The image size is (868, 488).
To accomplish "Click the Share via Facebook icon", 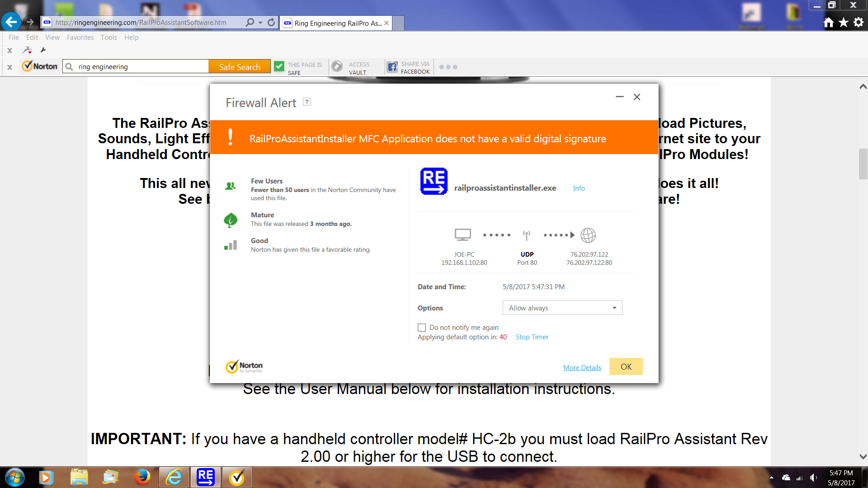I will point(392,67).
